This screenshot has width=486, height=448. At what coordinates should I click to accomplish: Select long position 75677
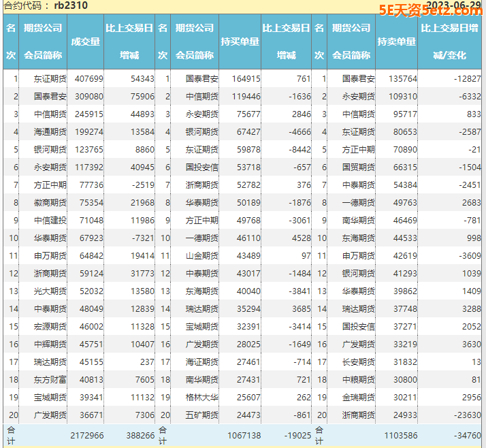pos(248,114)
